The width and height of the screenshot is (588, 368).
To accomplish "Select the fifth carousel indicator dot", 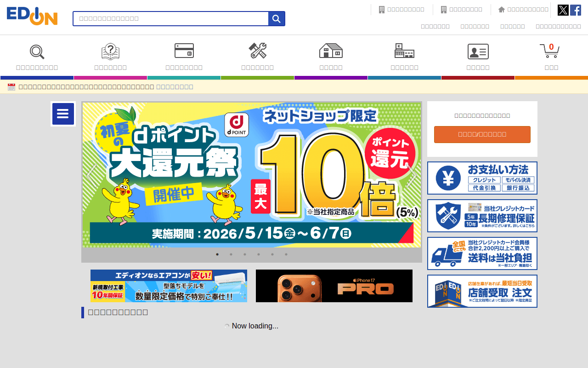I will pyautogui.click(x=272, y=254).
